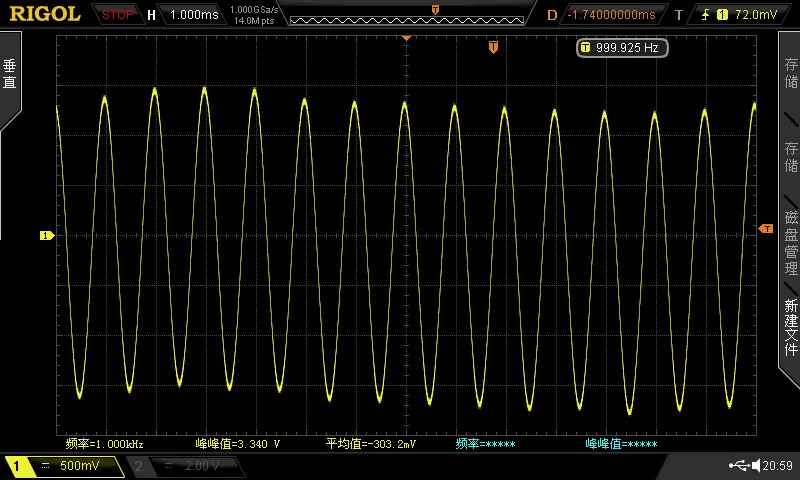This screenshot has height=480, width=800.
Task: Select the first 存储 menu item
Action: (791, 73)
